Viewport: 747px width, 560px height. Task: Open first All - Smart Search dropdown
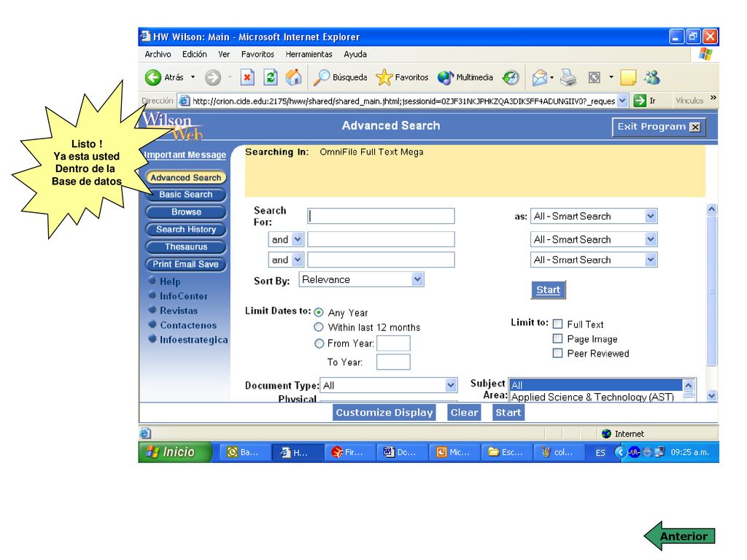pos(594,216)
